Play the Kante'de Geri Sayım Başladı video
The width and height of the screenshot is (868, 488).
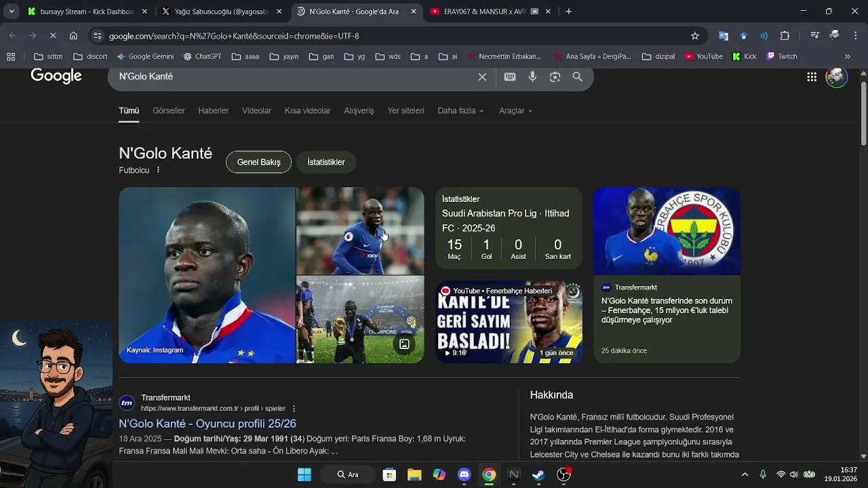point(509,322)
